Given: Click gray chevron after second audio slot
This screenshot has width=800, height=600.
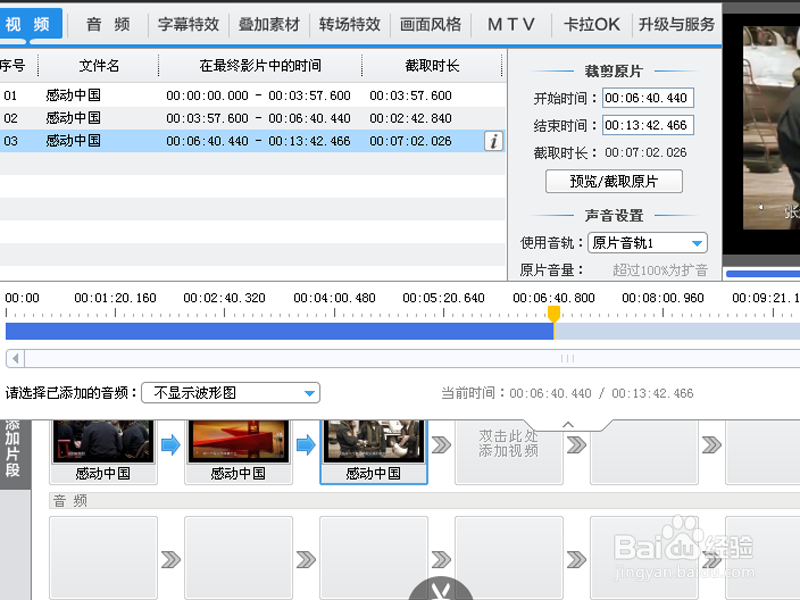Looking at the screenshot, I should (x=306, y=560).
